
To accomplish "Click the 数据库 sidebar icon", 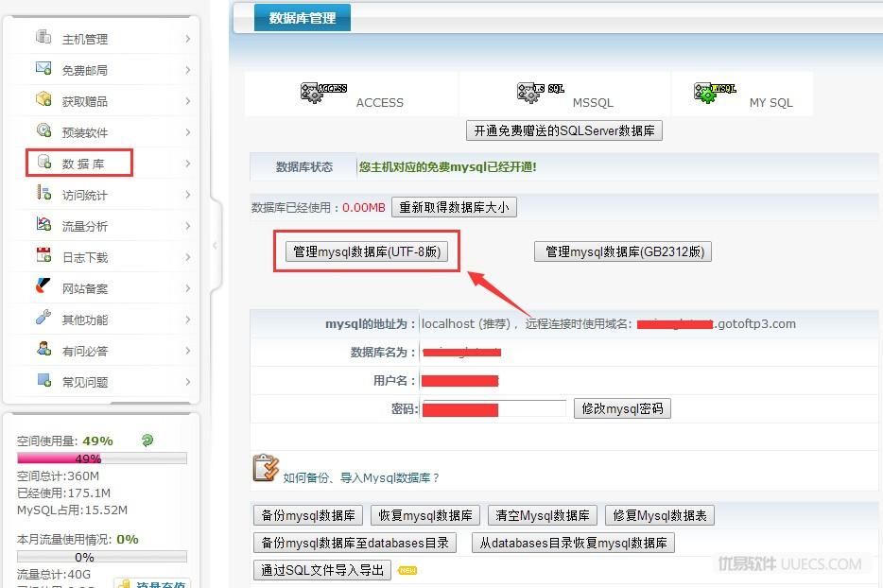I will point(43,162).
